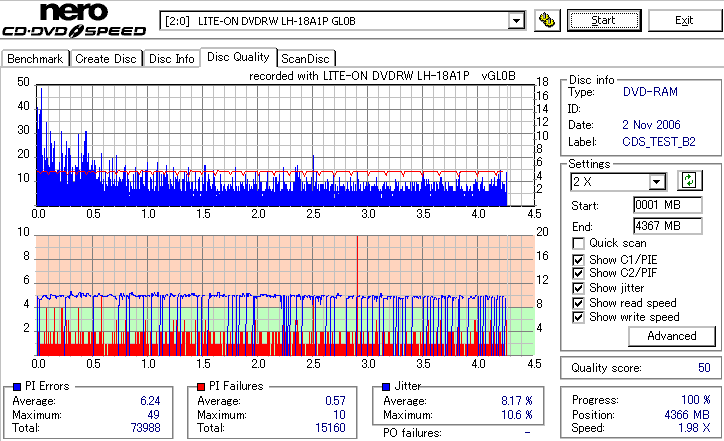Image resolution: width=724 pixels, height=441 pixels.
Task: Click PI Errors maximum 49
Action: 153,415
